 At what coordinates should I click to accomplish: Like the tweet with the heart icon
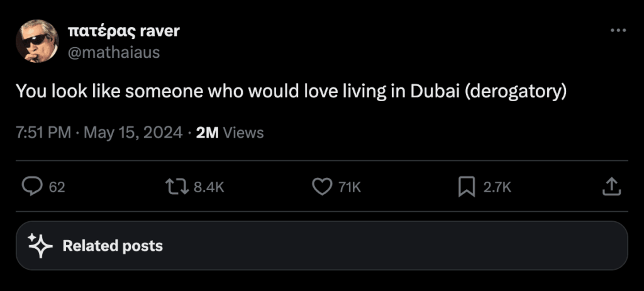pyautogui.click(x=322, y=186)
